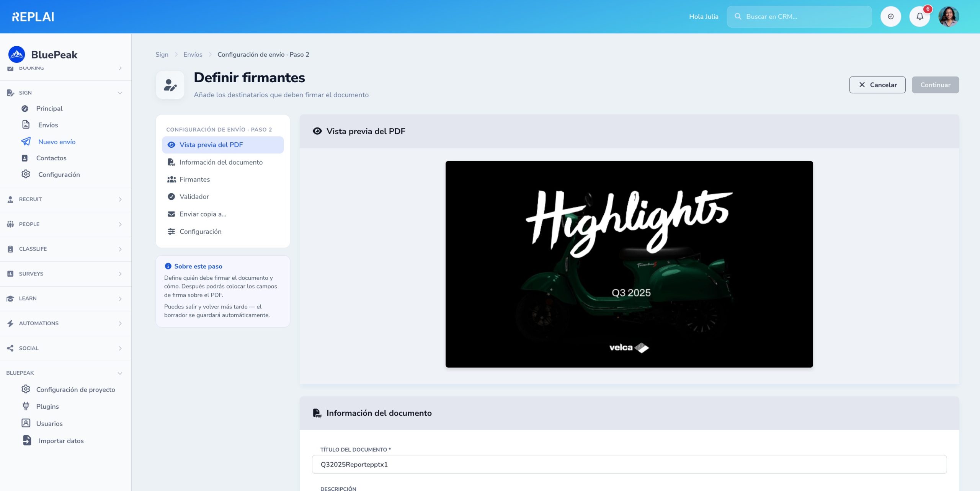Click the Surveys chart icon
Image resolution: width=980 pixels, height=491 pixels.
[x=10, y=274]
